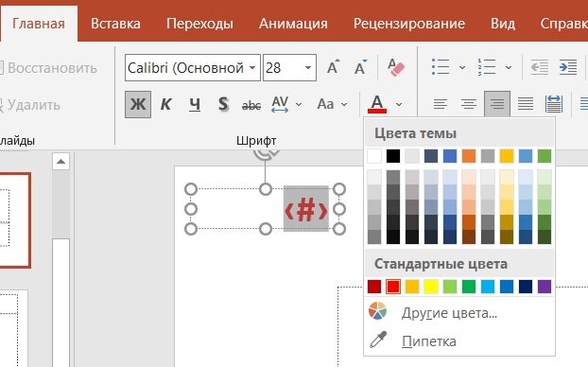Image resolution: width=588 pixels, height=367 pixels.
Task: Center the text alignment
Action: [x=469, y=104]
